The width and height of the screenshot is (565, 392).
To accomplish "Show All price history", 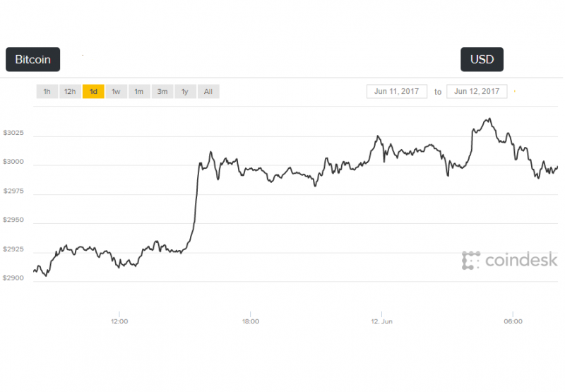I will pos(208,92).
